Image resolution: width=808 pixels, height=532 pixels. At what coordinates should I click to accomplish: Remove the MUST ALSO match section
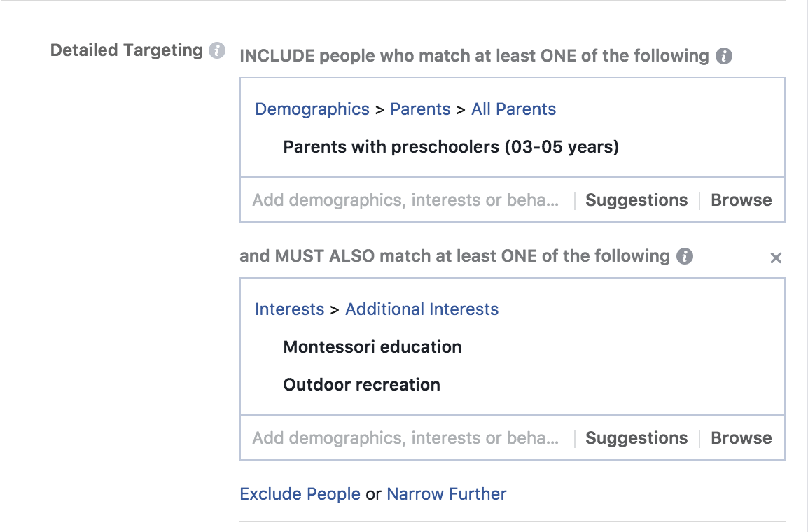pos(776,258)
